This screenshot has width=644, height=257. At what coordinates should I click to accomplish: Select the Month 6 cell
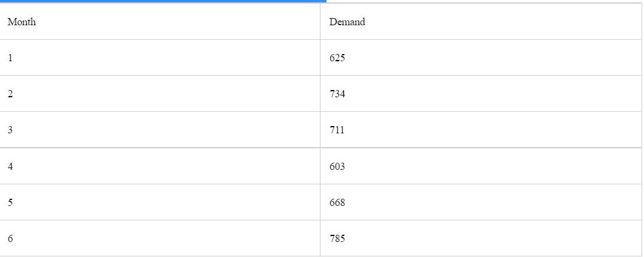point(10,238)
